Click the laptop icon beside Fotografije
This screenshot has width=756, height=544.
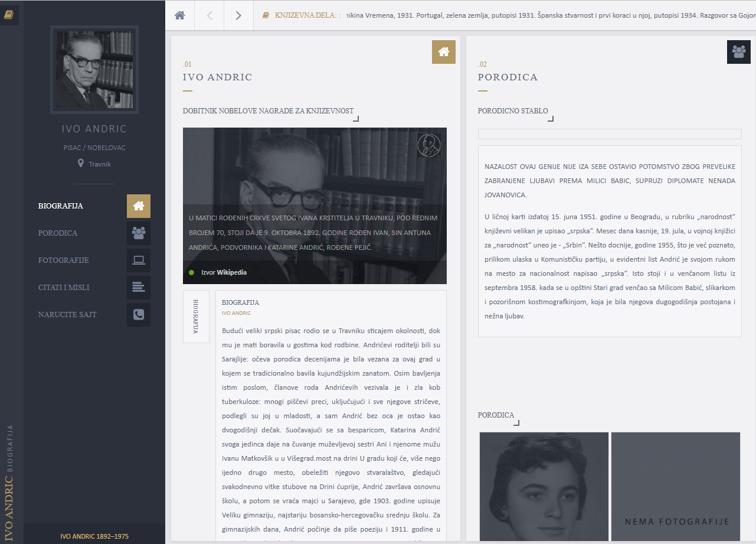(139, 260)
